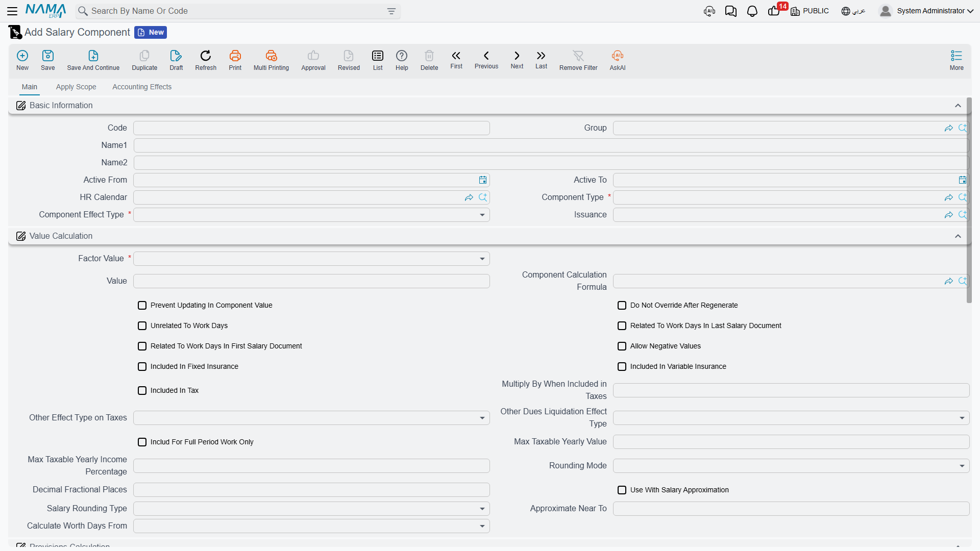Duplicate the current record
Image resolution: width=980 pixels, height=551 pixels.
(144, 60)
